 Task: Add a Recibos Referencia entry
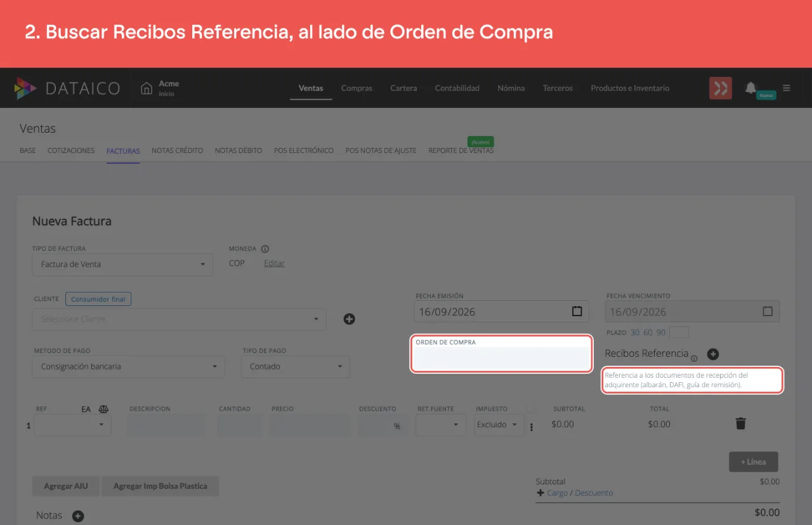point(713,354)
